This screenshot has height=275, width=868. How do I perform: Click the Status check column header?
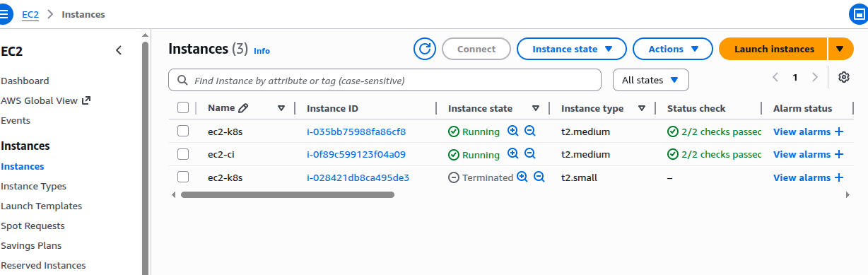click(696, 108)
